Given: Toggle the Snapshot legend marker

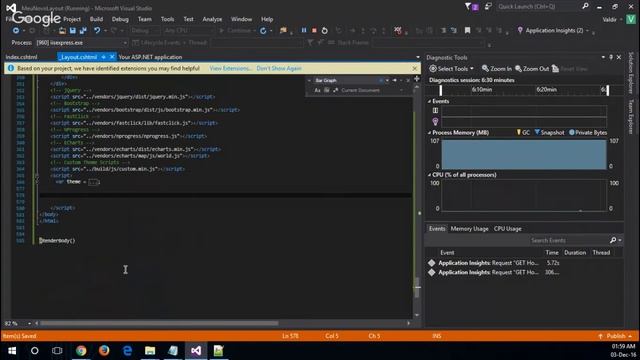Looking at the screenshot, I should pos(537,132).
